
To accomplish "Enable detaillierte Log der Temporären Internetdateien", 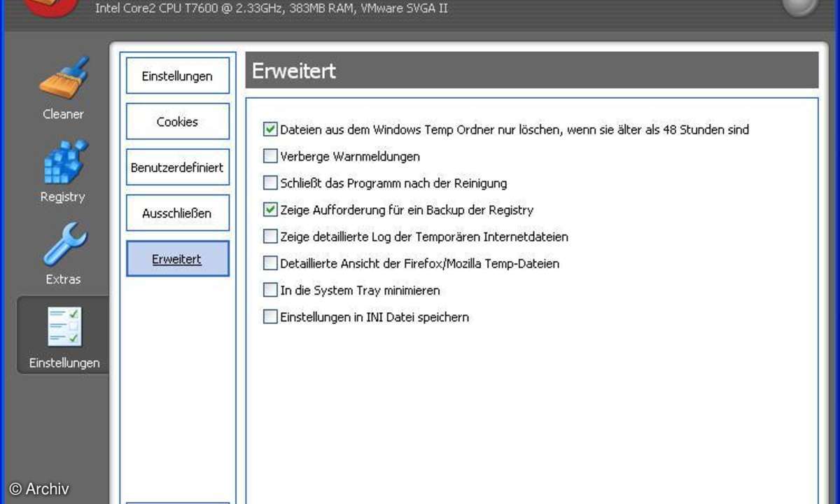I will (270, 237).
